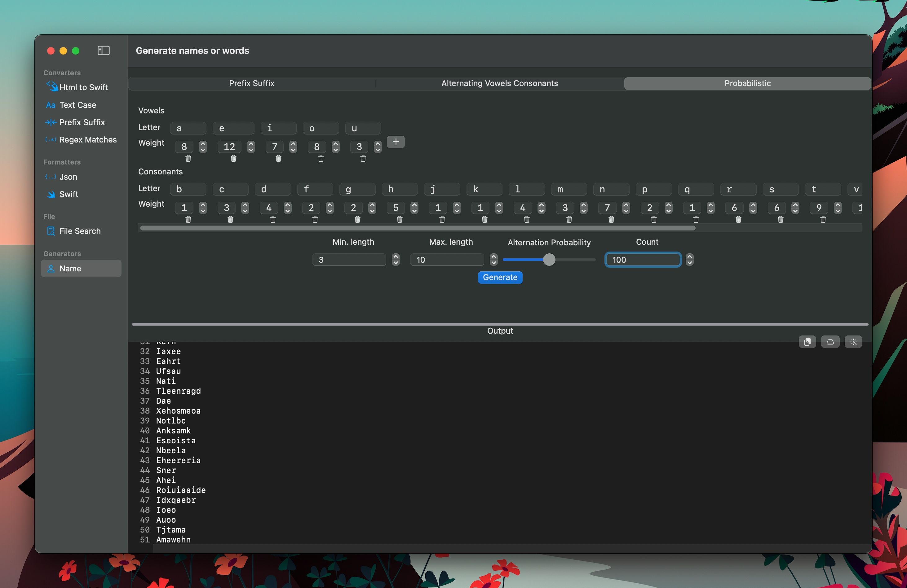Open Prefix Suffix in sidebar
The height and width of the screenshot is (588, 907).
tap(81, 122)
